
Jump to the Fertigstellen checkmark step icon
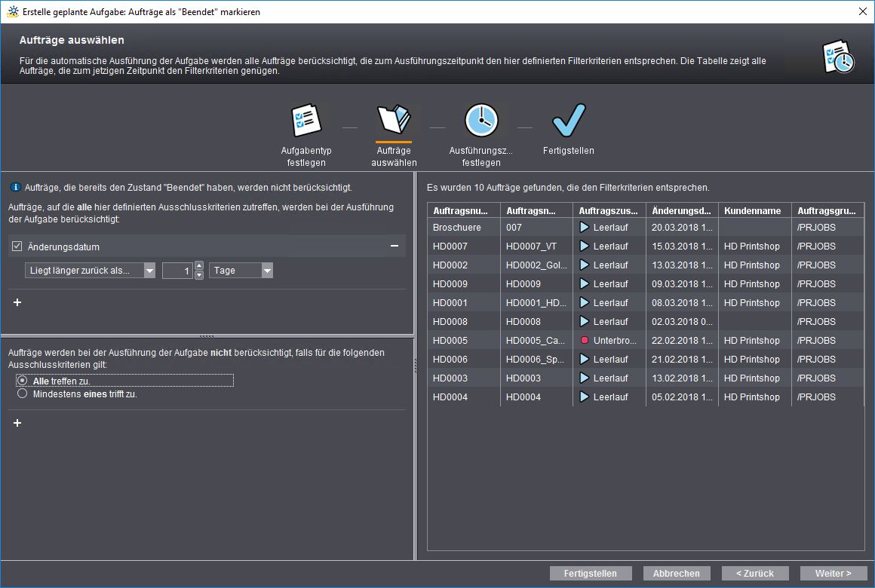point(569,120)
